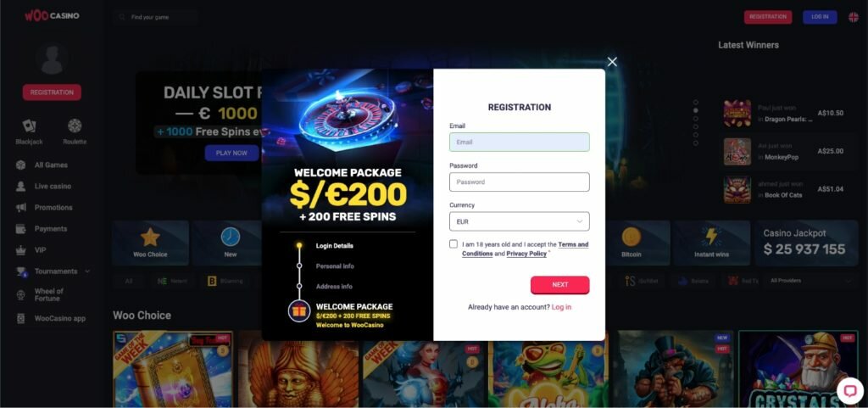
Task: Open Blackjack from the sidebar icon
Action: click(x=29, y=131)
